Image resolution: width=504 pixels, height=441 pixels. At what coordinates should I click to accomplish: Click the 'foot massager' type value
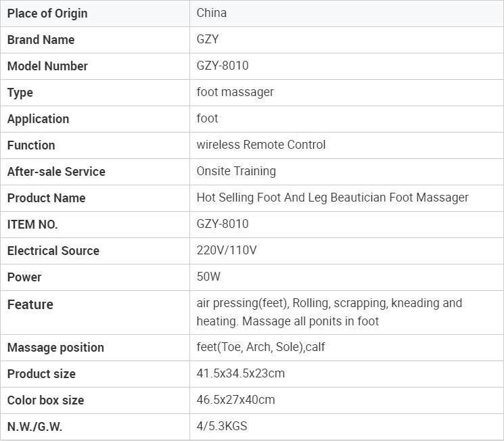[235, 92]
